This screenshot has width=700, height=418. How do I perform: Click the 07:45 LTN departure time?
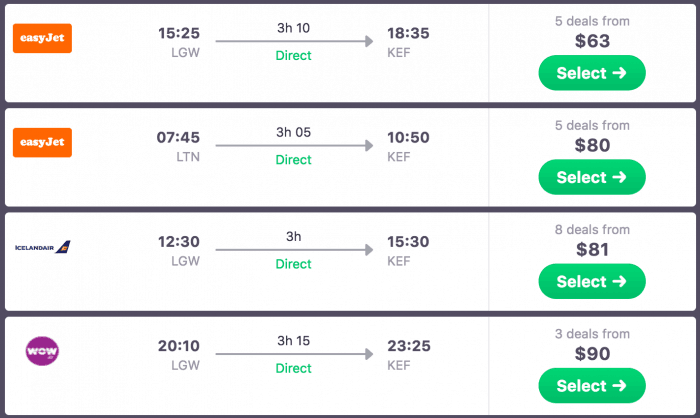coord(180,138)
